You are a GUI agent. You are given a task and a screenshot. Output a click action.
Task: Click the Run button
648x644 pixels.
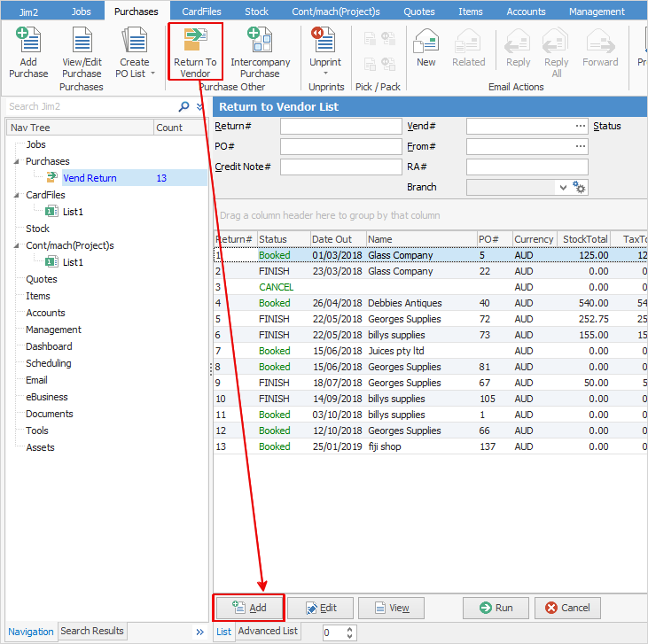496,608
